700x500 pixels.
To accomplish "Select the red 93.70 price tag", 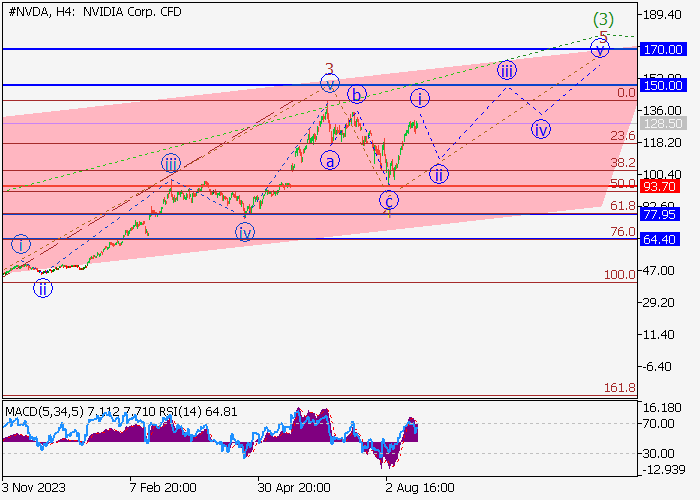I will (x=659, y=186).
